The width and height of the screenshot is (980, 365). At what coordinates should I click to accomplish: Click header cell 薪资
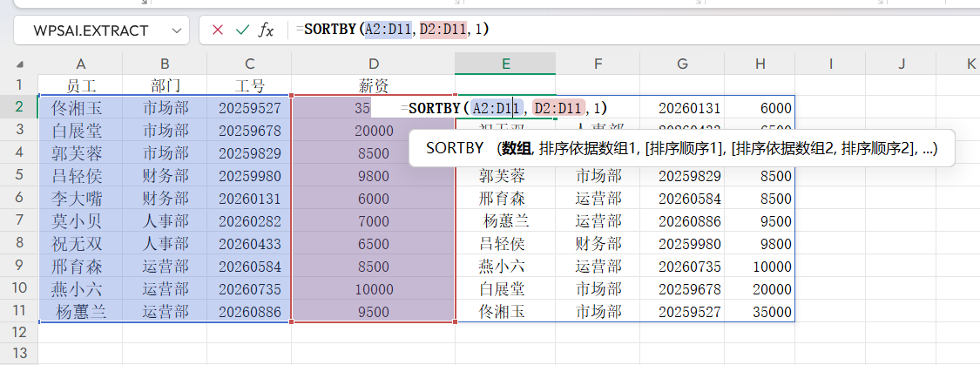click(x=373, y=85)
